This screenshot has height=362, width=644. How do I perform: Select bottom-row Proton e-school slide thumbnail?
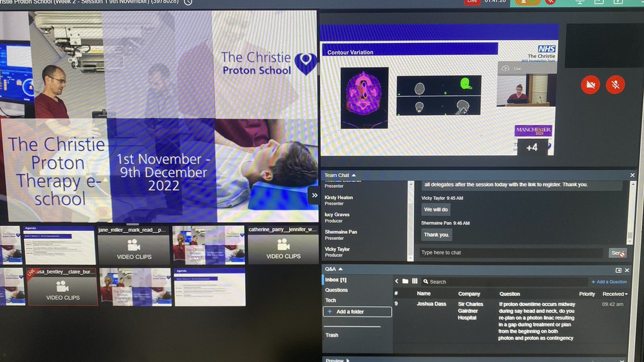(135, 287)
